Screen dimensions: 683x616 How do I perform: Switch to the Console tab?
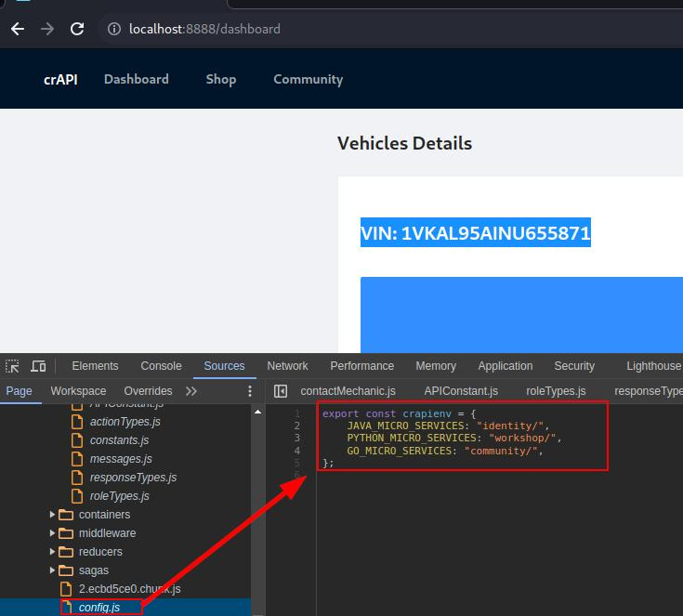[x=161, y=366]
